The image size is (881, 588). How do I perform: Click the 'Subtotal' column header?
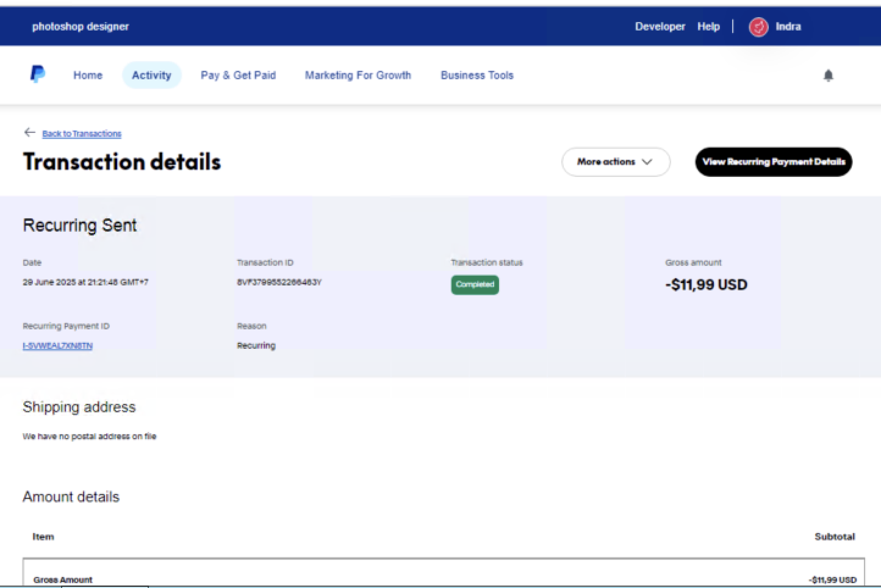[835, 537]
